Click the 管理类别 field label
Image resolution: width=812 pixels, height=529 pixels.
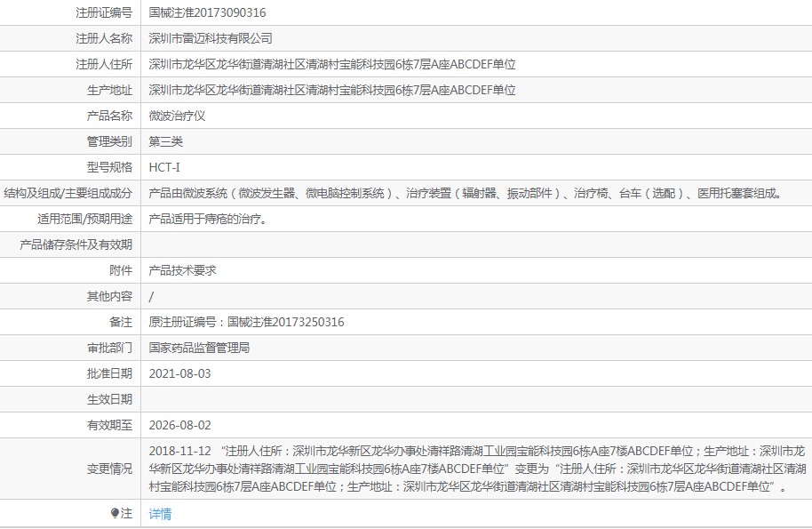(x=110, y=141)
